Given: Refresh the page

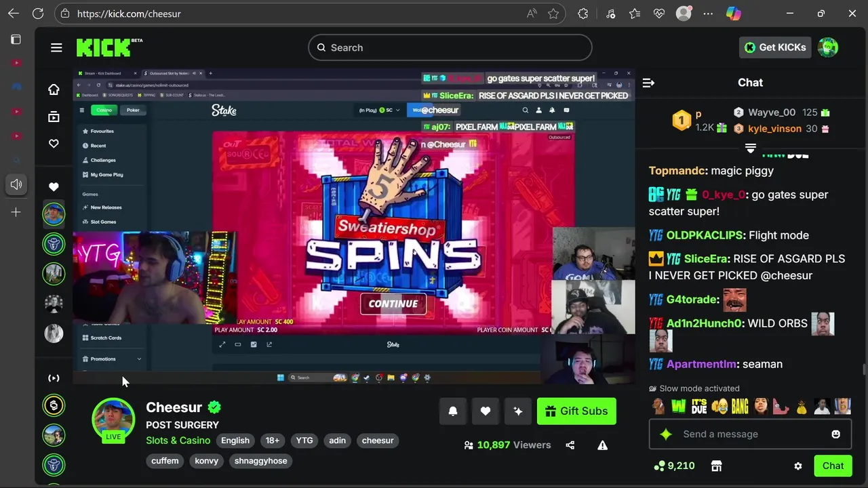Looking at the screenshot, I should coord(38,14).
